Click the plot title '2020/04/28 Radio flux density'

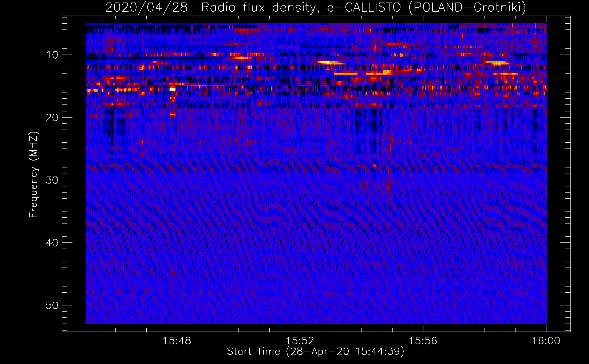click(316, 7)
